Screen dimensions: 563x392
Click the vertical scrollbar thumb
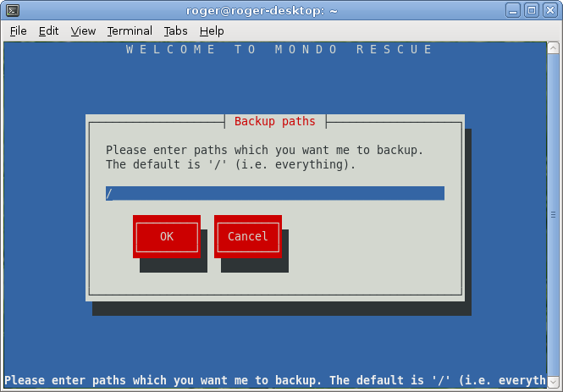pyautogui.click(x=553, y=215)
